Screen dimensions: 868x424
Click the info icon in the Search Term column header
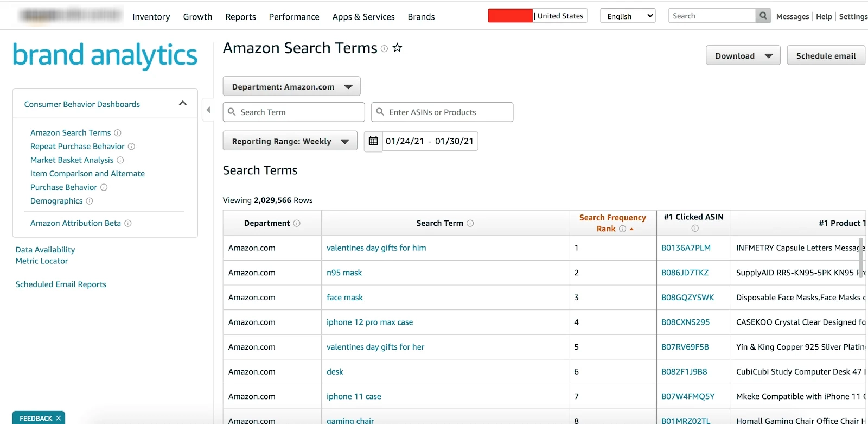[x=470, y=223]
